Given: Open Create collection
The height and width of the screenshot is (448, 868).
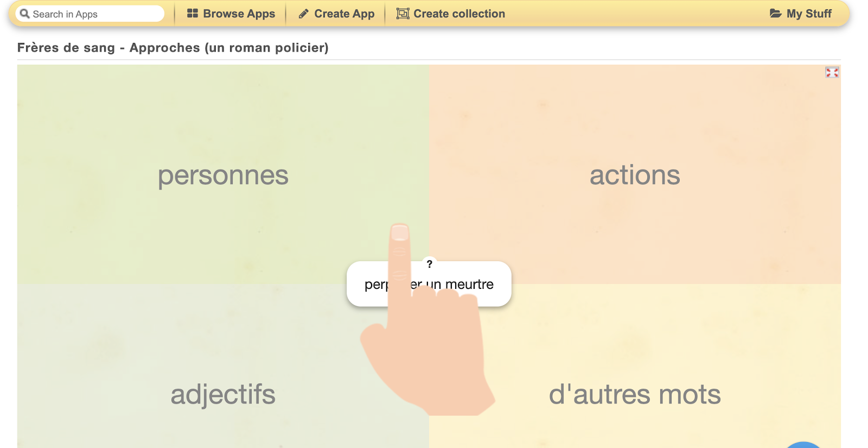Looking at the screenshot, I should 451,14.
